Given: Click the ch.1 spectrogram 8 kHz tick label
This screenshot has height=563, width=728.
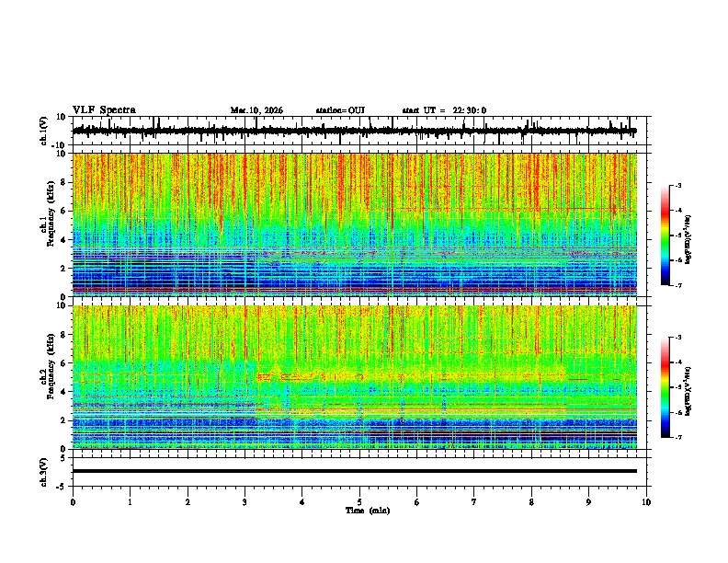Looking at the screenshot, I should click(x=64, y=182).
